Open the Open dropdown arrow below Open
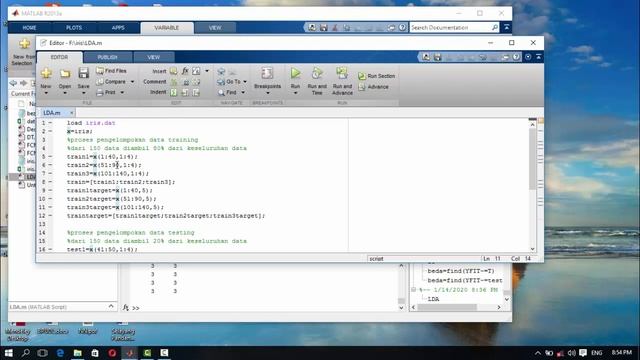Viewport: 640px width, 360px height. click(x=65, y=93)
